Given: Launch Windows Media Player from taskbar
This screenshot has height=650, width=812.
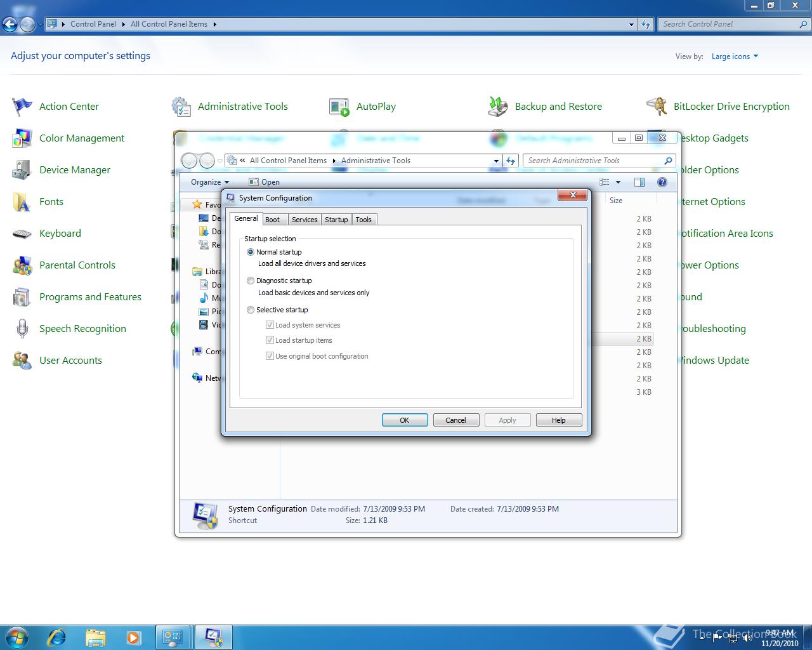Looking at the screenshot, I should pos(133,637).
